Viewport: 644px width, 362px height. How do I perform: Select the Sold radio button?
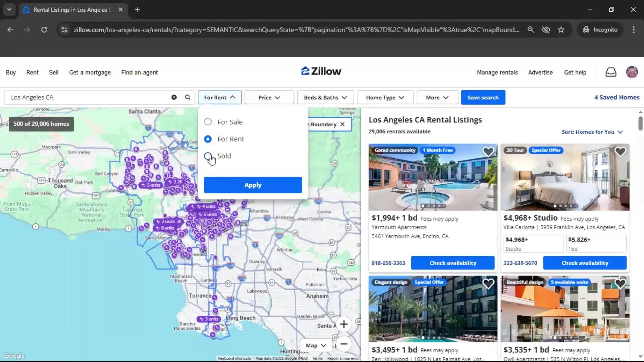point(208,156)
